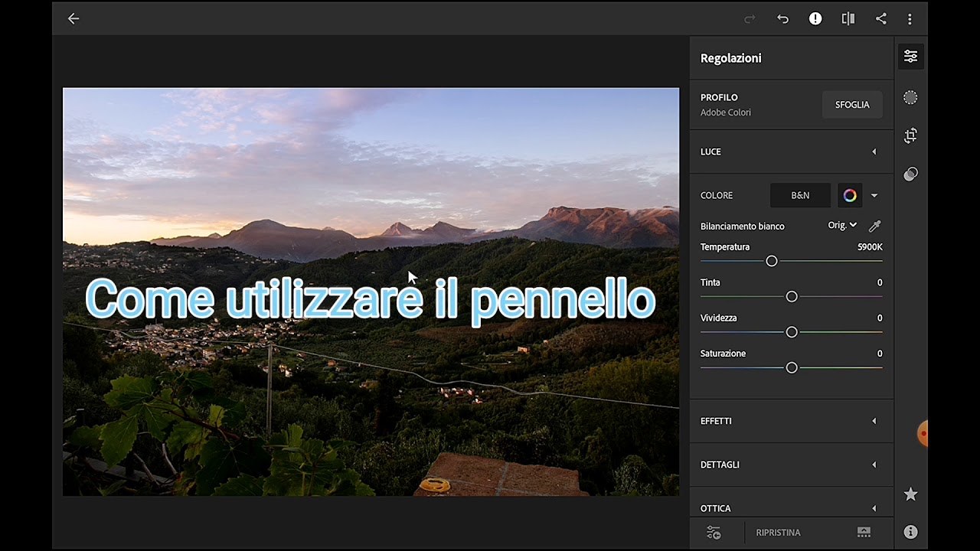
Task: Click the previous settings icon at bottom
Action: (714, 532)
